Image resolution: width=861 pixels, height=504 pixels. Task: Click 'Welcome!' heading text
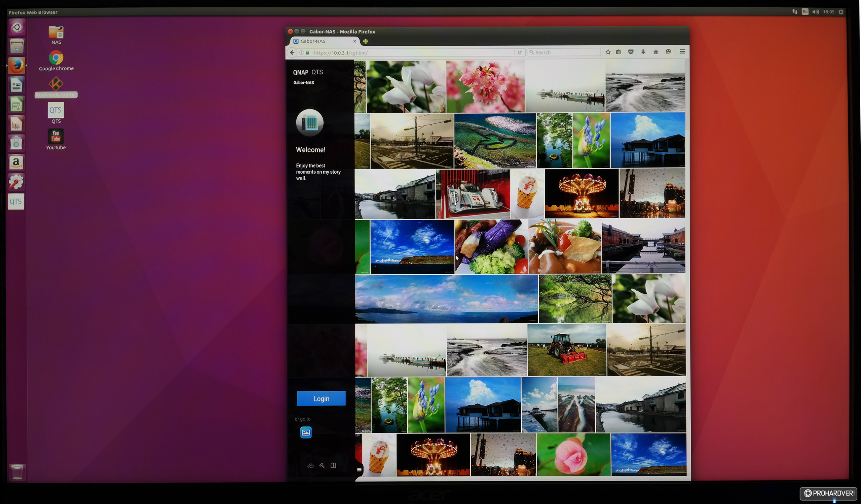[310, 150]
